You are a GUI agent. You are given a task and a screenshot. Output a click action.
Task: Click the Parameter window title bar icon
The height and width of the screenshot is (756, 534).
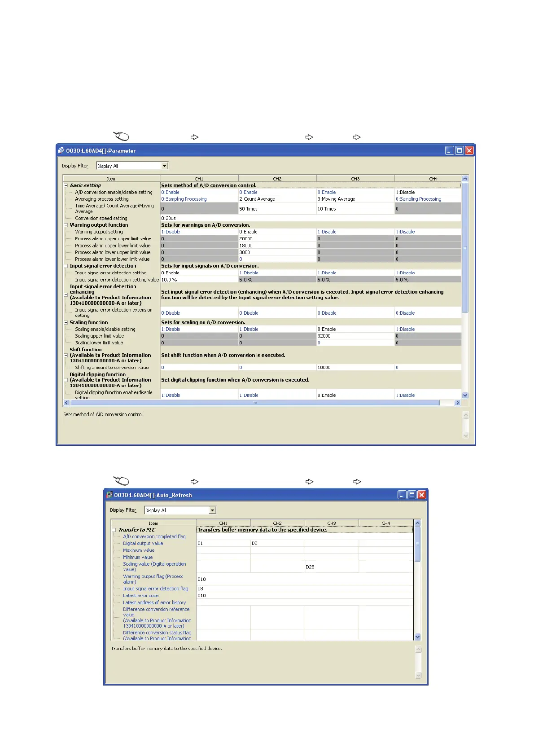pos(61,150)
